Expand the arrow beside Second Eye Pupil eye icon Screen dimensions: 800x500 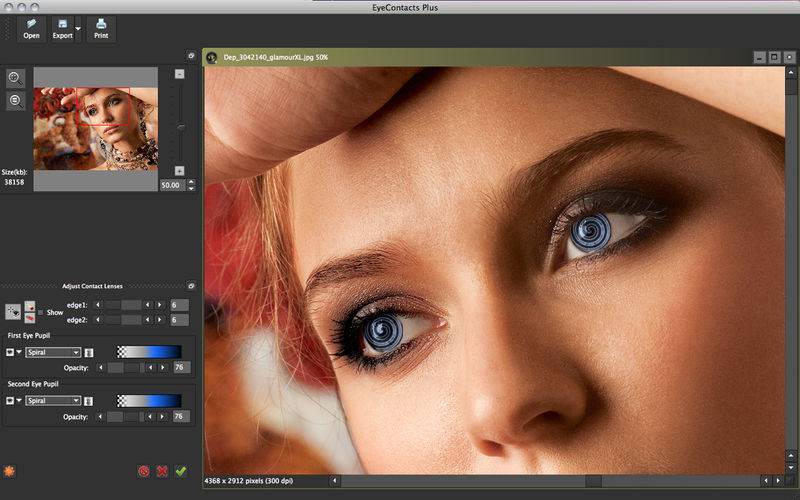tap(19, 401)
